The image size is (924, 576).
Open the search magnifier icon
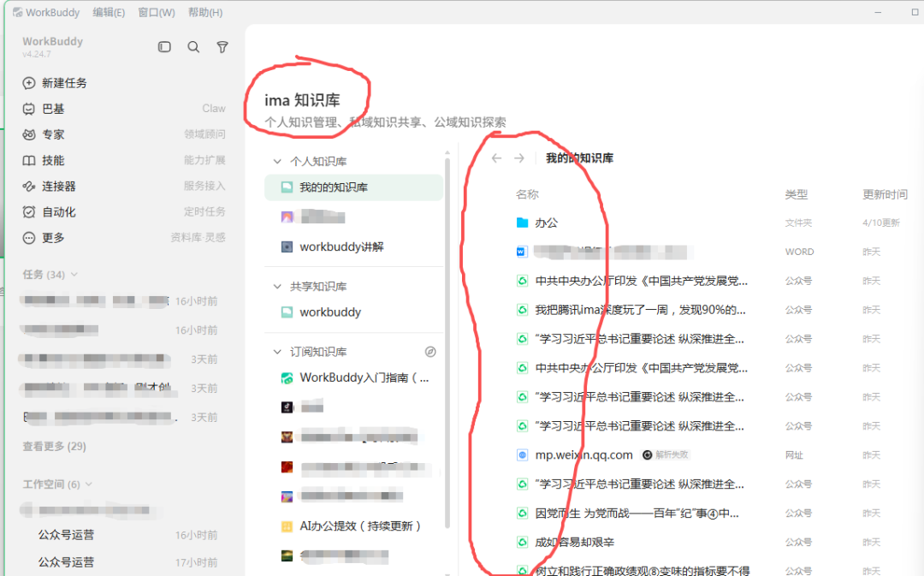pos(193,46)
